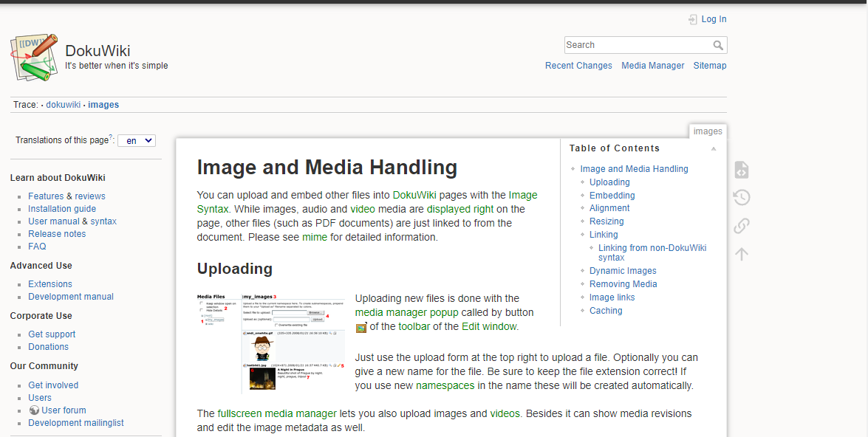Click the DokuWiki logo
The height and width of the screenshot is (437, 868).
pos(34,57)
